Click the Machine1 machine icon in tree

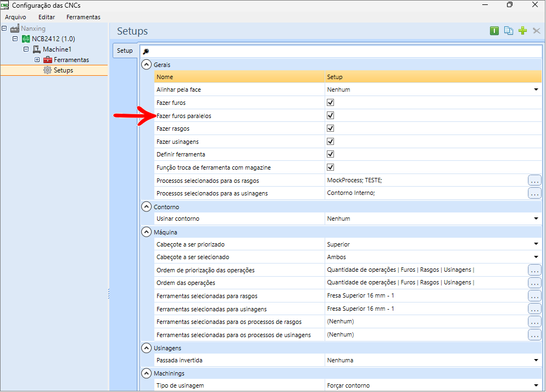(x=37, y=49)
